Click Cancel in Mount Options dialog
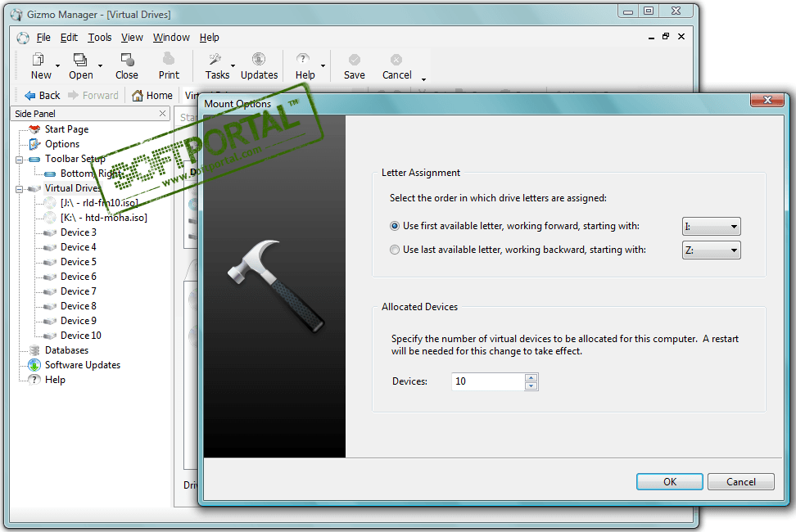Screen dimensions: 796x532 tap(740, 482)
